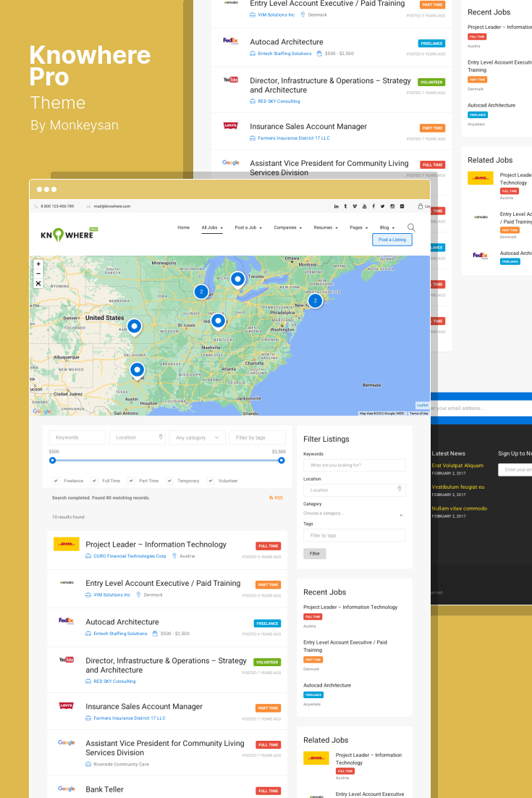Zoom in on the map with plus button
This screenshot has height=798, width=532.
tap(38, 264)
